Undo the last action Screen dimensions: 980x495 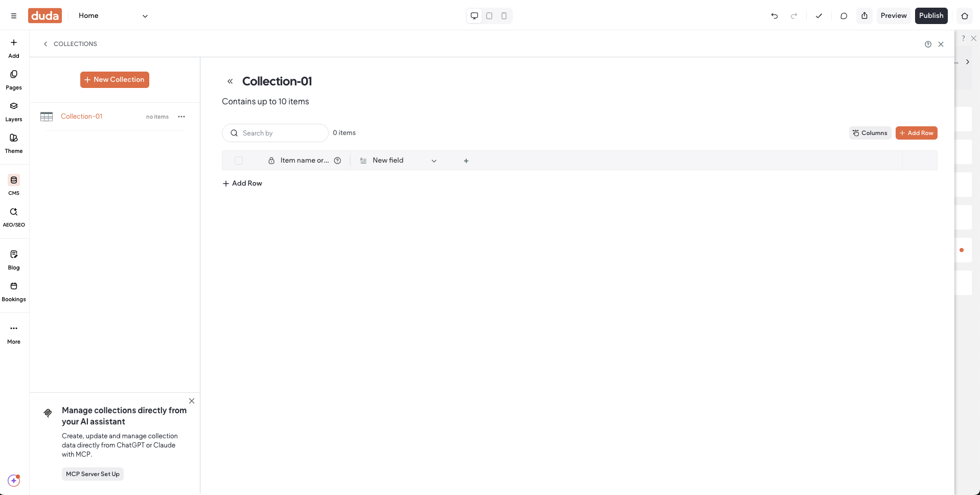[774, 16]
